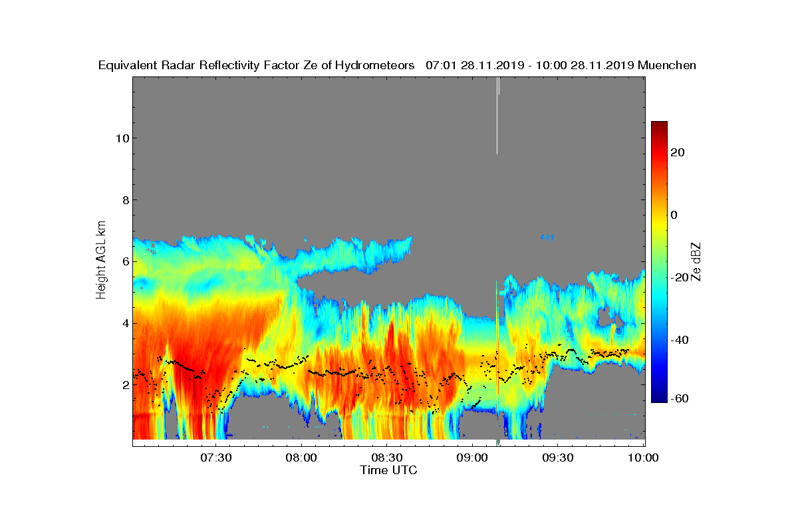Image resolution: width=798 pixels, height=532 pixels.
Task: Click the 09:30 time tick label
Action: coord(559,458)
